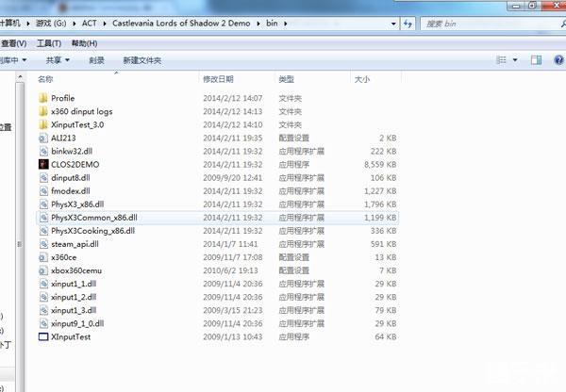566x392 pixels.
Task: Expand the view options dropdown arrow
Action: [x=513, y=60]
